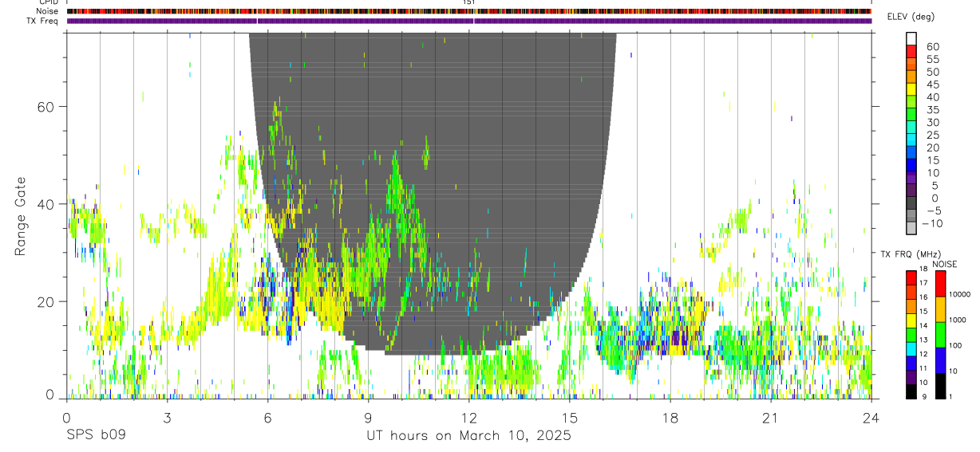Click red NOISE swatch above 10000
This screenshot has height=452, width=980.
(x=940, y=284)
